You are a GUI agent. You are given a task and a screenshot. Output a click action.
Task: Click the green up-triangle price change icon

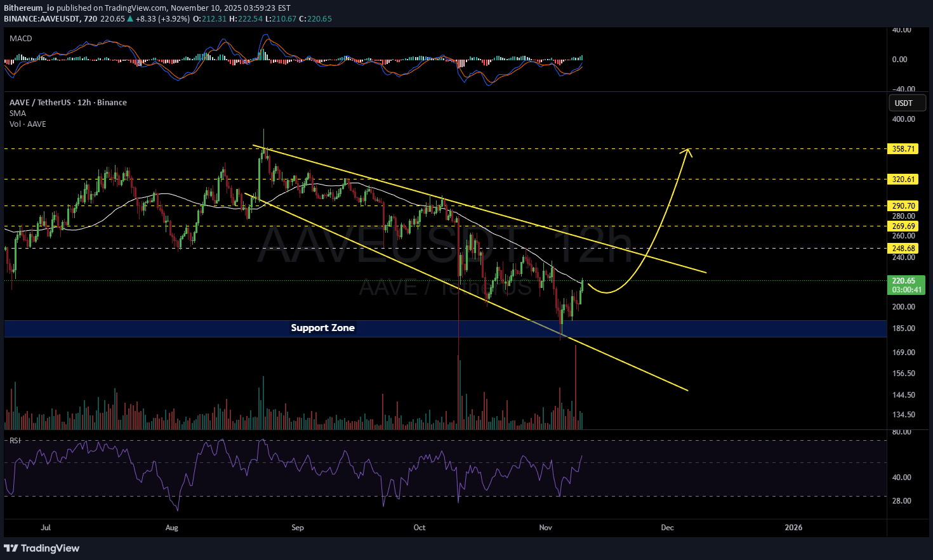(x=130, y=19)
